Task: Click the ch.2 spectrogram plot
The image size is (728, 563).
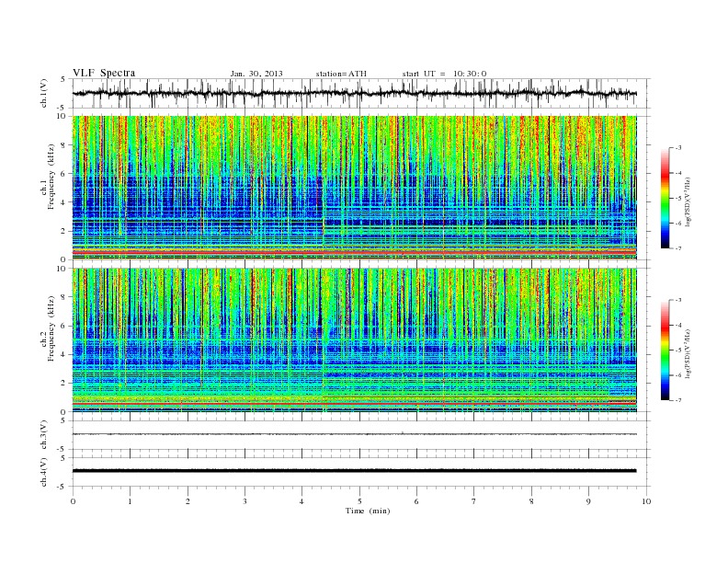Action: 355,340
